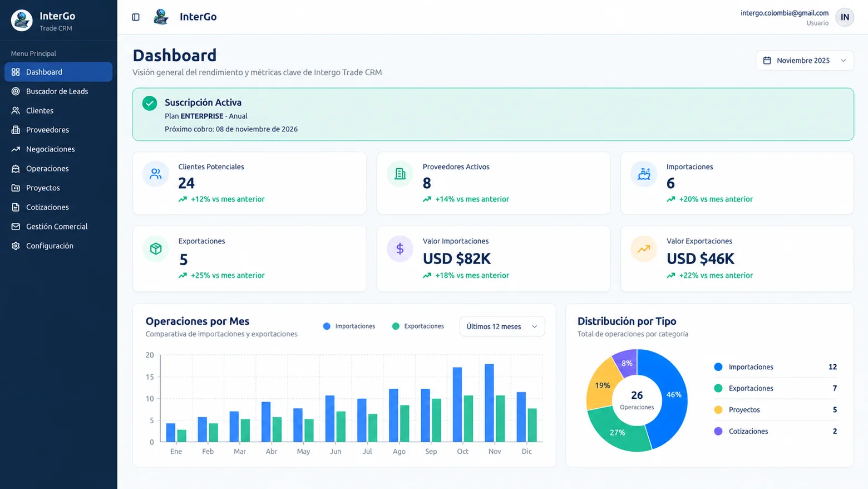868x489 pixels.
Task: Click the purple 8% donut segment
Action: point(627,363)
